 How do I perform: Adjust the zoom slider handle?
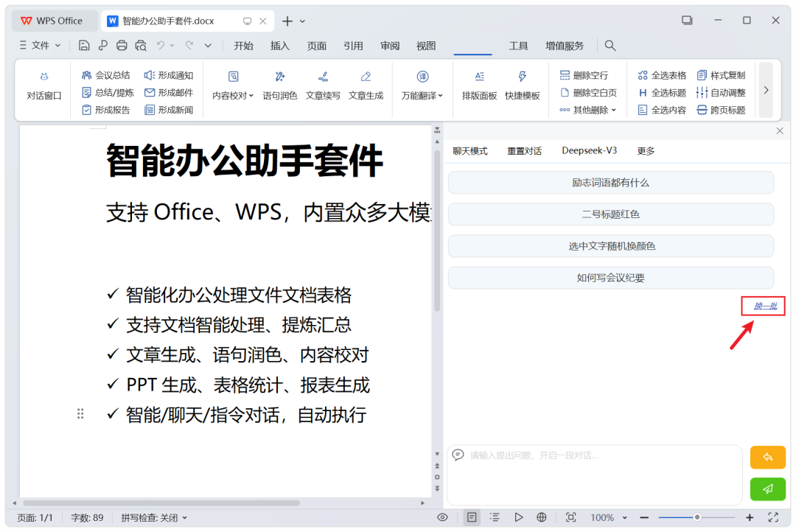[697, 517]
